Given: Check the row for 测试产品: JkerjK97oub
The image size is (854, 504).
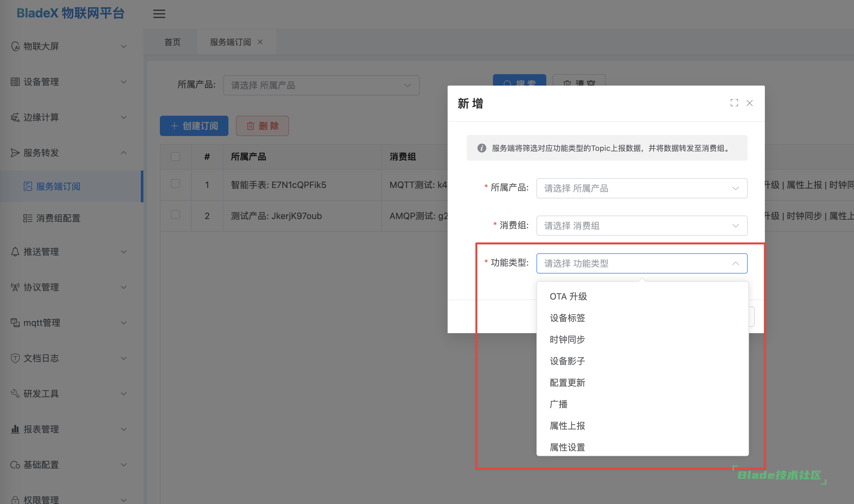Looking at the screenshot, I should 175,215.
